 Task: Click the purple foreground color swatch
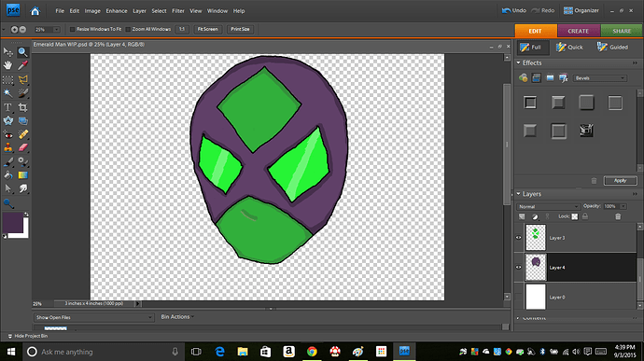pyautogui.click(x=12, y=222)
